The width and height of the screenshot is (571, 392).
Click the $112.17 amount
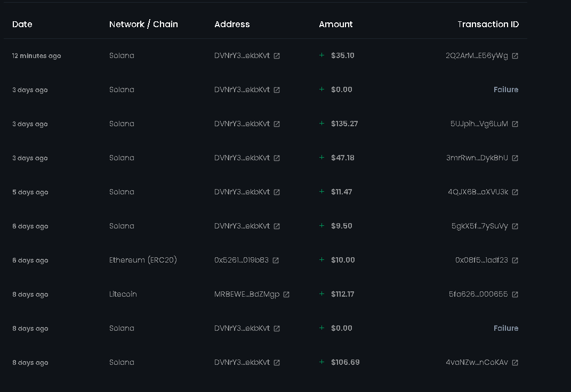coord(343,294)
